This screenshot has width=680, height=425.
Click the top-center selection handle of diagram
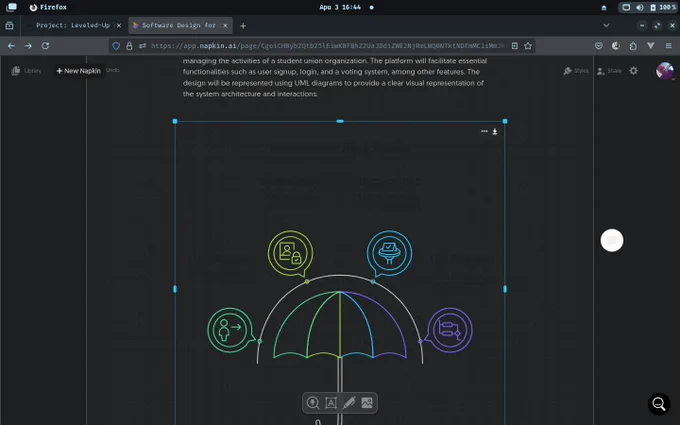[340, 121]
